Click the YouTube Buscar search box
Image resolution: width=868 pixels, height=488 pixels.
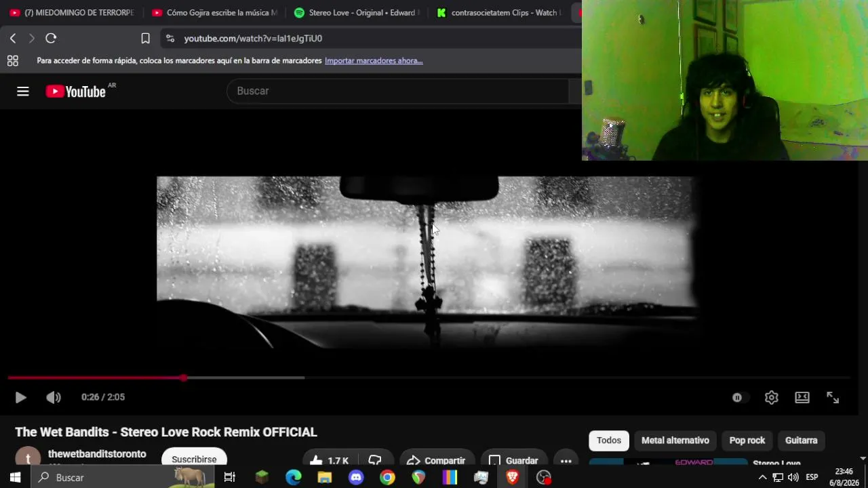398,91
